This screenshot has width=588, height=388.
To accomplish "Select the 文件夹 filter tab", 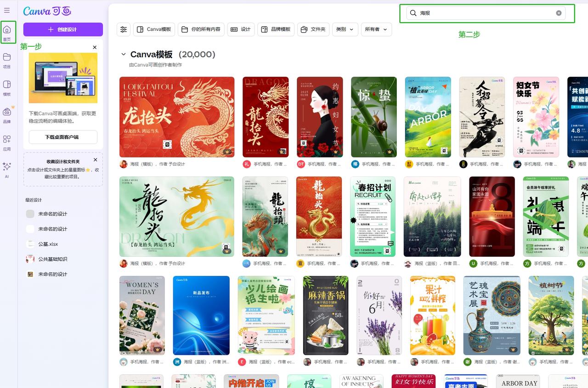I will pyautogui.click(x=313, y=29).
